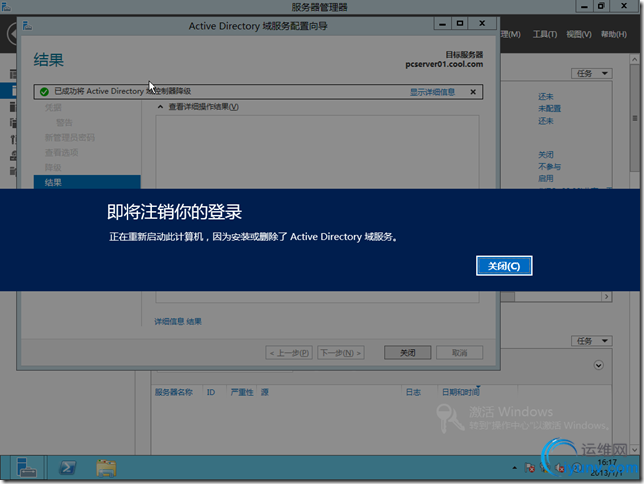Click the Server Manager title bar icon

(x=6, y=7)
